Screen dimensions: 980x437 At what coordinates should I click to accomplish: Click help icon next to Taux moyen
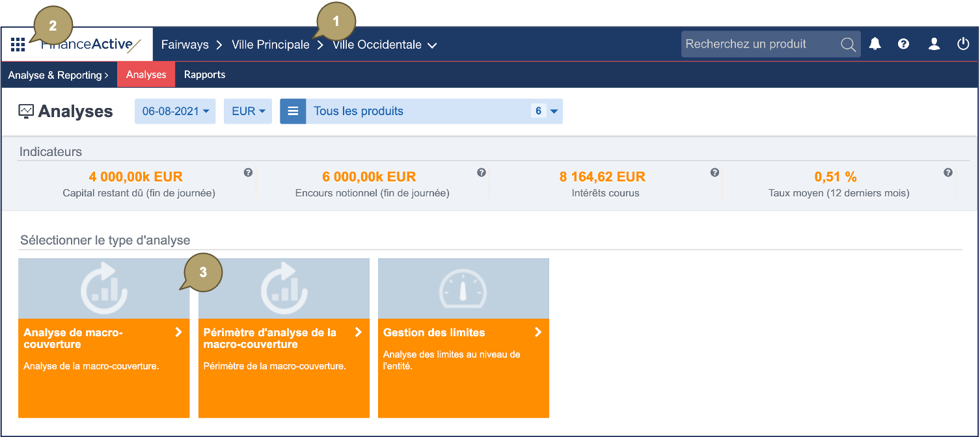[948, 172]
